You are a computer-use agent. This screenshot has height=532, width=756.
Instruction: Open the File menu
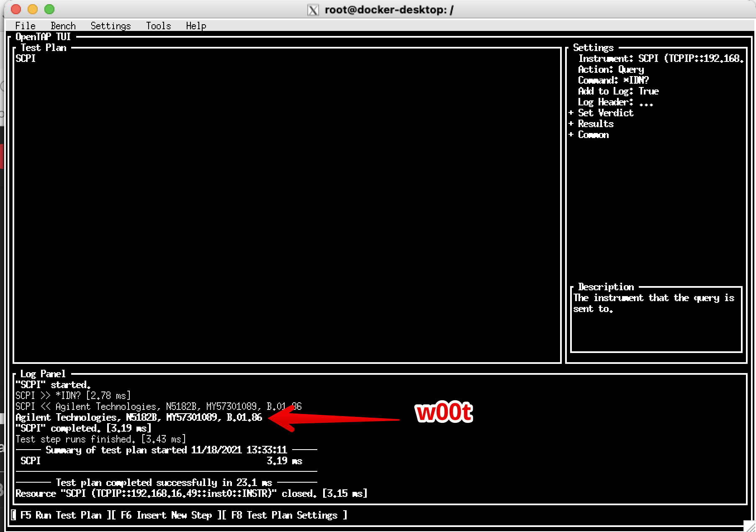(x=25, y=26)
